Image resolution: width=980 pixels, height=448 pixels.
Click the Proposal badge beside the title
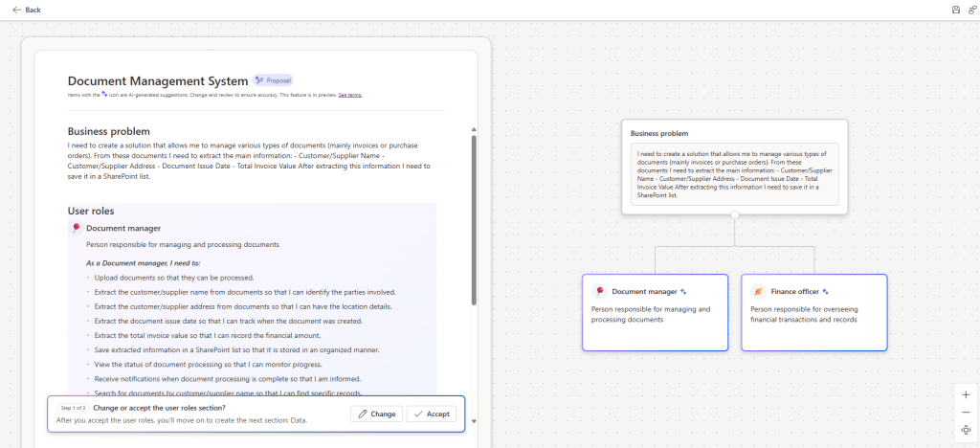273,80
